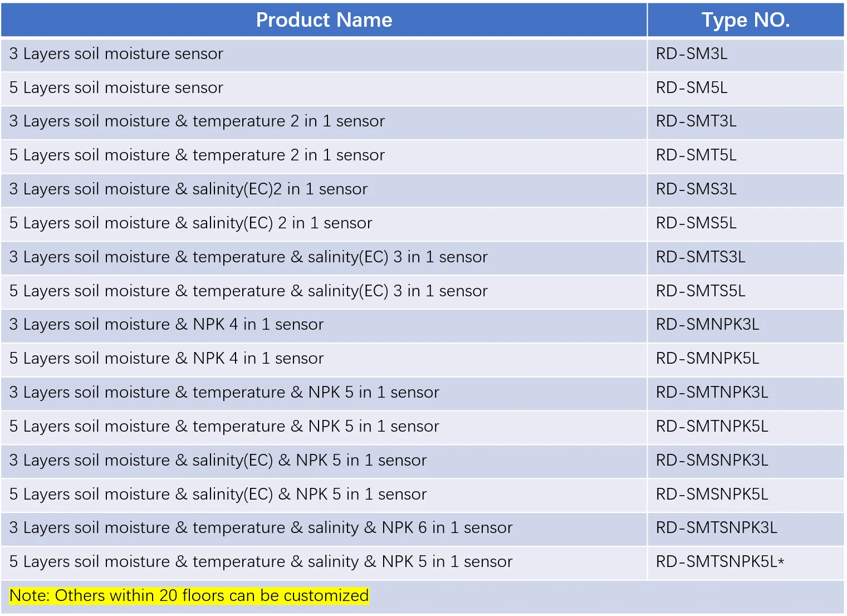Click the RD-SMS3L type cell
This screenshot has height=616, width=847.
[x=696, y=189]
